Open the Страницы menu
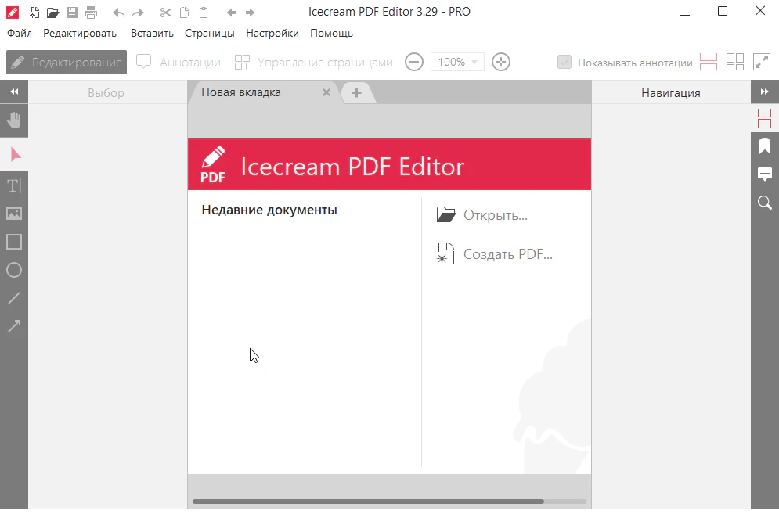This screenshot has width=779, height=532. click(x=210, y=34)
